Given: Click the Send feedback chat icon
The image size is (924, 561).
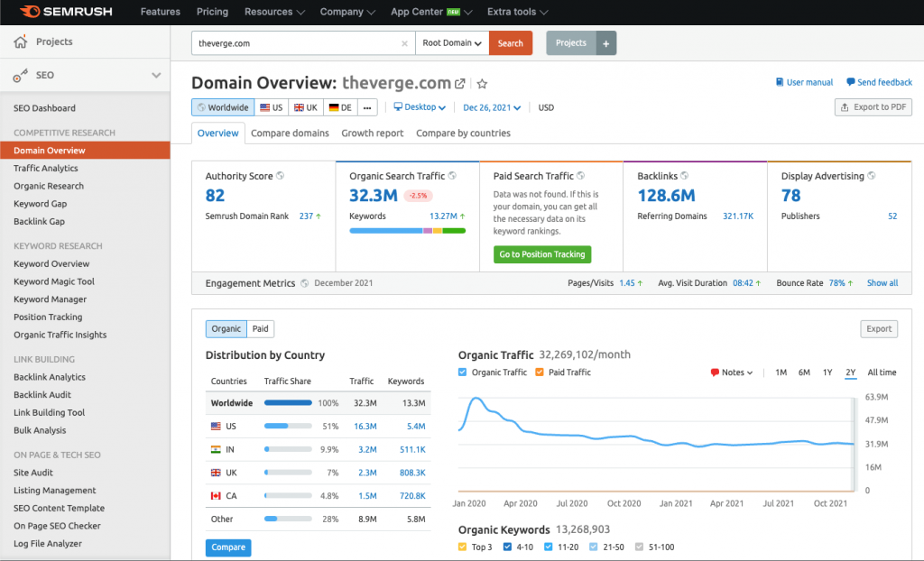Looking at the screenshot, I should pyautogui.click(x=850, y=82).
